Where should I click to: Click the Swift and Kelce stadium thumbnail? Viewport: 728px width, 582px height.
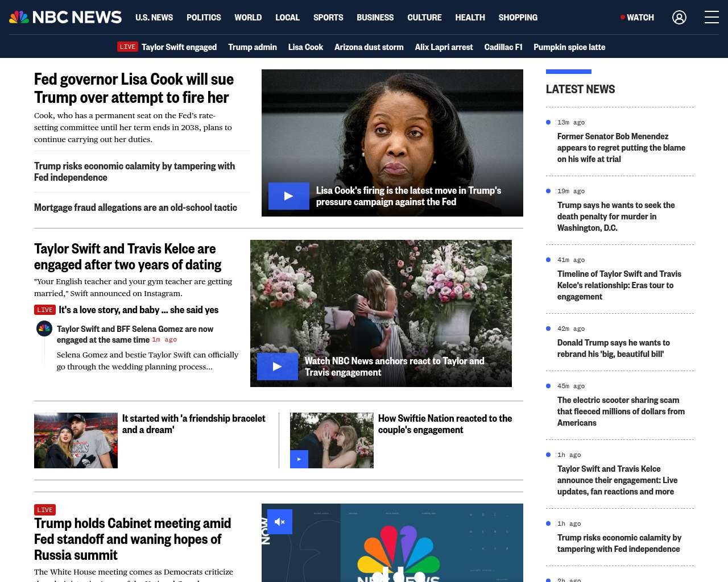point(76,440)
